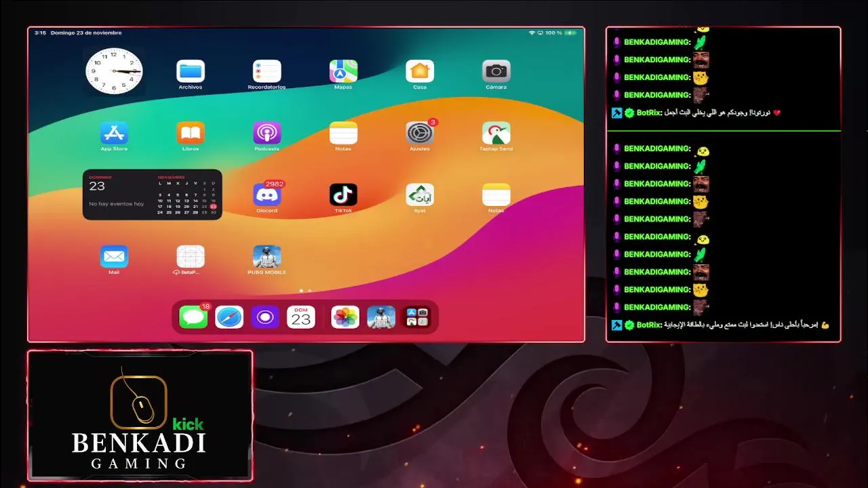
Task: Select today's date 23 in calendar widget
Action: [213, 207]
